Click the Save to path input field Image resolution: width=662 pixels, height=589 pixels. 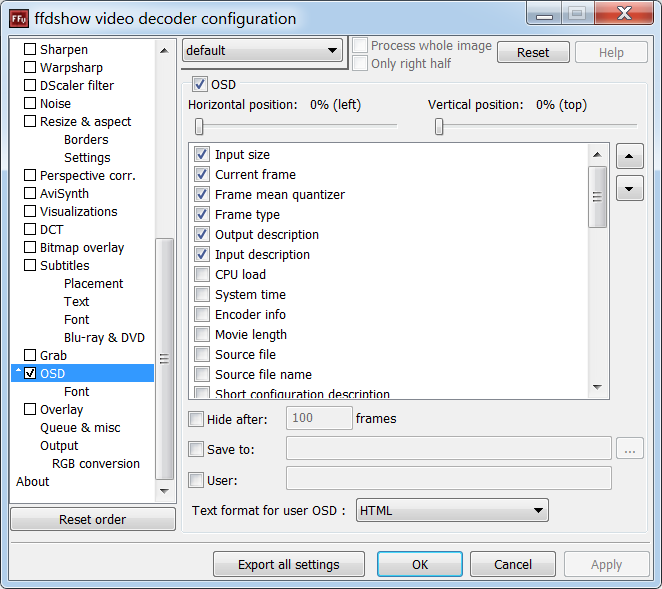click(x=449, y=448)
